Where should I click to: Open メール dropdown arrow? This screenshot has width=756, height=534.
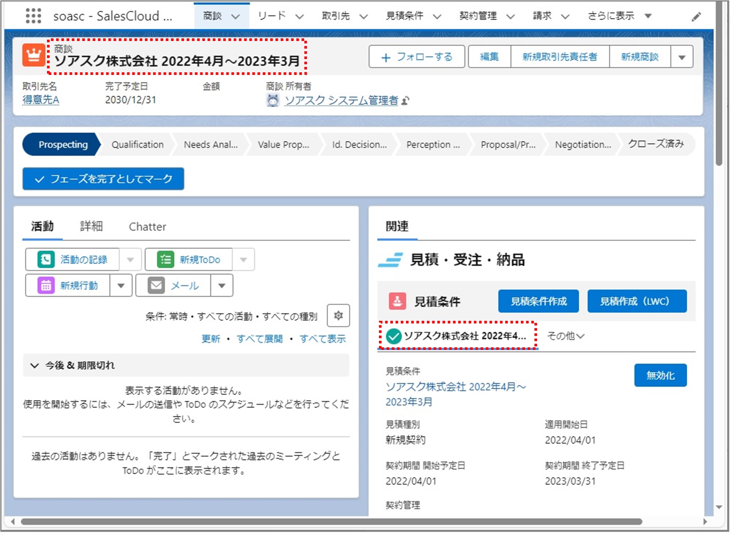(222, 285)
